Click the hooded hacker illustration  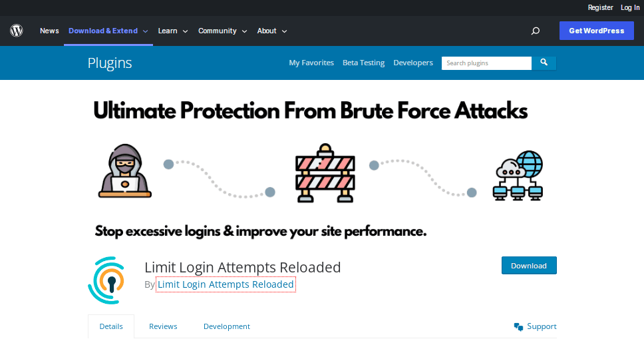(125, 171)
